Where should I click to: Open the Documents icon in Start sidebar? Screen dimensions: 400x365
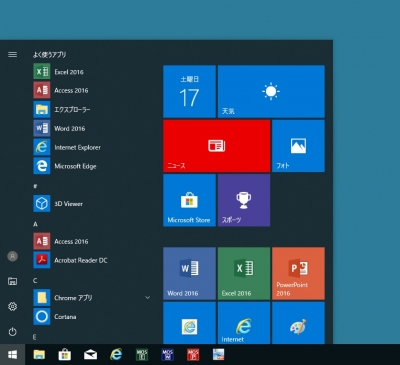tap(12, 281)
